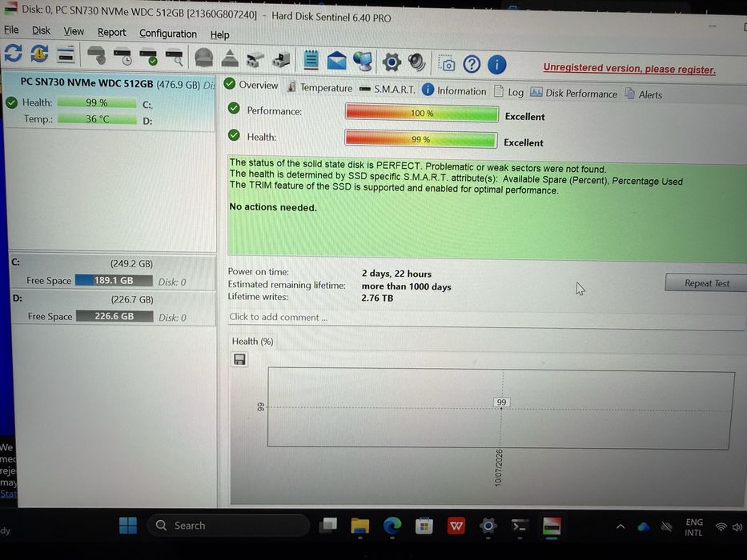Click the 'more than 1000 days' lifetime value
The width and height of the screenshot is (747, 560).
[x=407, y=286]
